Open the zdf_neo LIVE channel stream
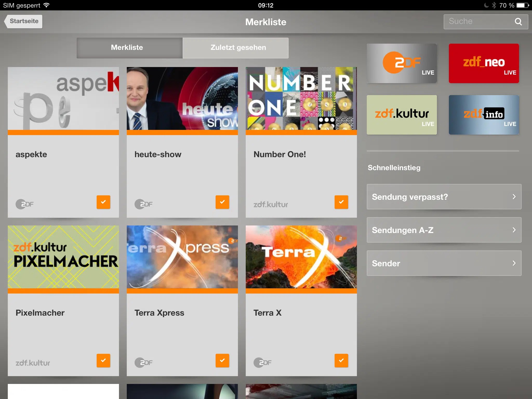This screenshot has width=532, height=399. coord(484,63)
